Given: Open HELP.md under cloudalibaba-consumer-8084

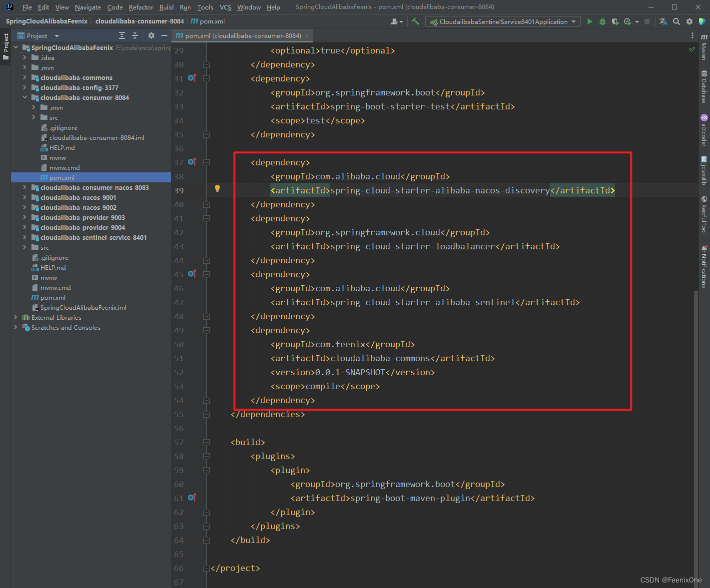Looking at the screenshot, I should pyautogui.click(x=62, y=147).
